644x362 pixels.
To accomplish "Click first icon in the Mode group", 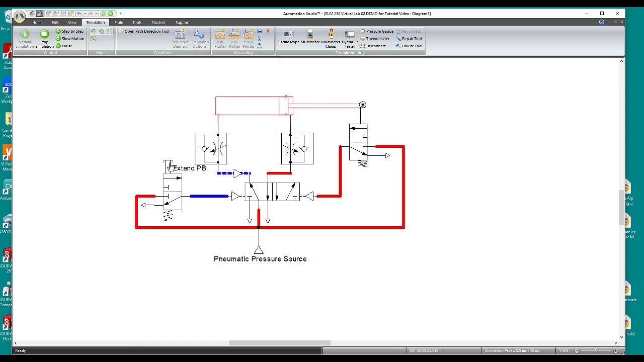I will [93, 31].
